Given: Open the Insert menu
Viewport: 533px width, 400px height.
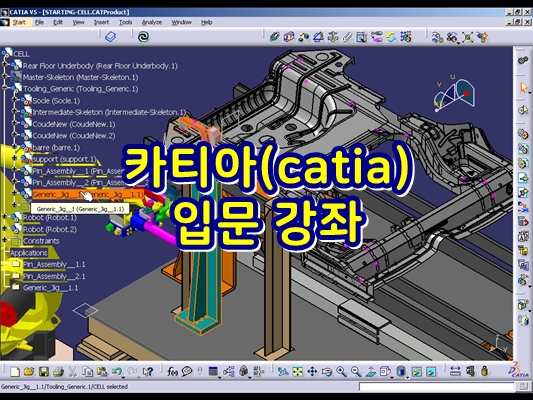Looking at the screenshot, I should tap(102, 22).
